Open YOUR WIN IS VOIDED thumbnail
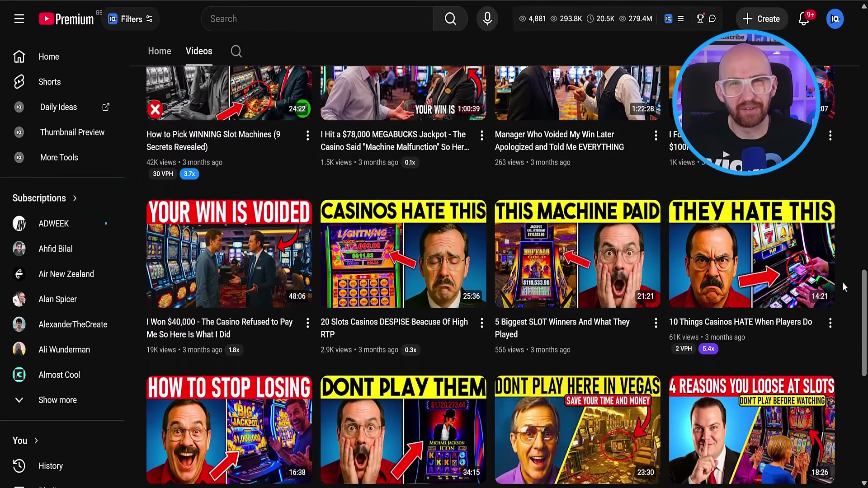 [x=229, y=253]
